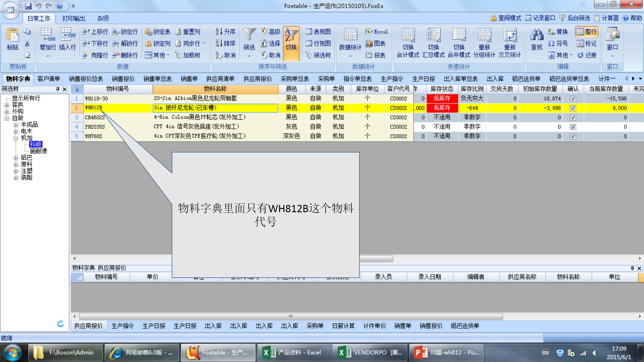Collapse the 机加 tree node
Image resolution: width=644 pixels, height=362 pixels.
[x=16, y=138]
